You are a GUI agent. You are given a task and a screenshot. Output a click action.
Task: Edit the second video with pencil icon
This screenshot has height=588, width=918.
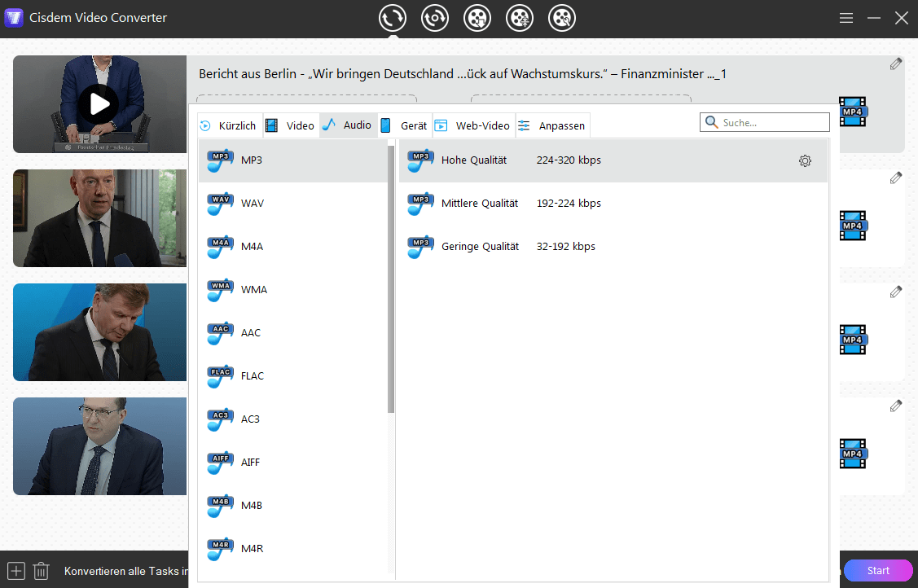896,178
